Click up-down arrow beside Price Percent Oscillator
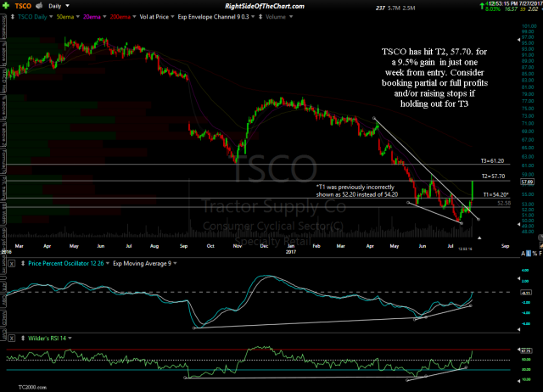This screenshot has width=543, height=392. pyautogui.click(x=23, y=264)
